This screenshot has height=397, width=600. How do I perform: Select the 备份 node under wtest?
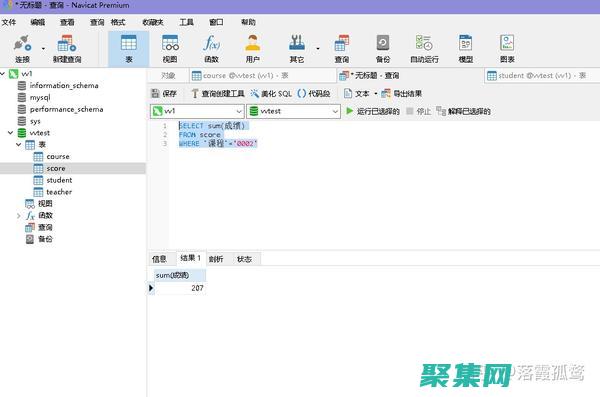tap(45, 240)
